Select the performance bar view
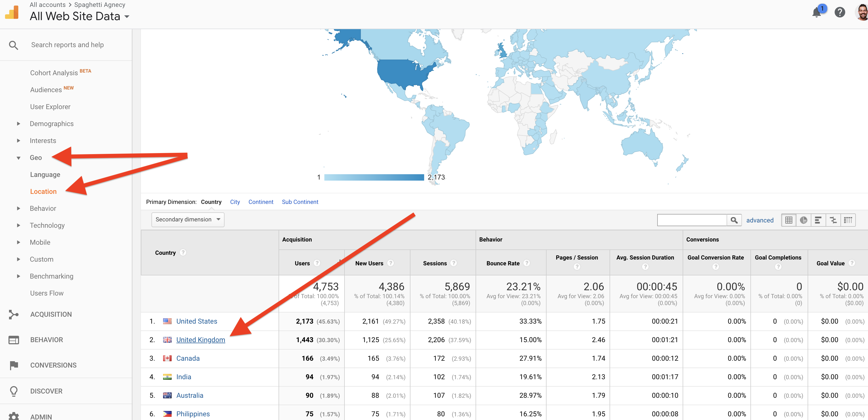868x420 pixels. click(818, 220)
